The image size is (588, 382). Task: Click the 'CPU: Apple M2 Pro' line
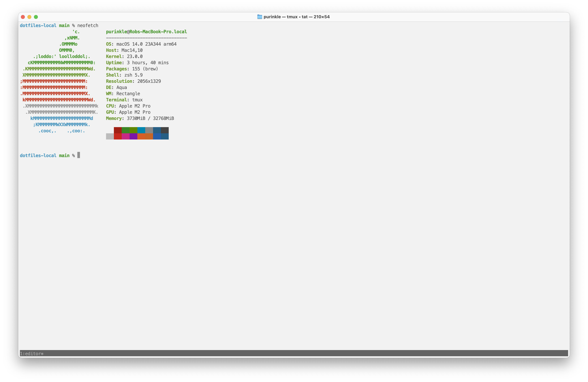(x=128, y=106)
